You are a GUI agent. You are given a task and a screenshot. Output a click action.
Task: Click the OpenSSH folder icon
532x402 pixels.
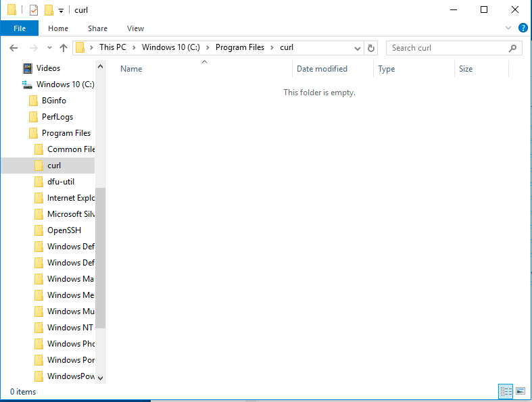pos(39,230)
